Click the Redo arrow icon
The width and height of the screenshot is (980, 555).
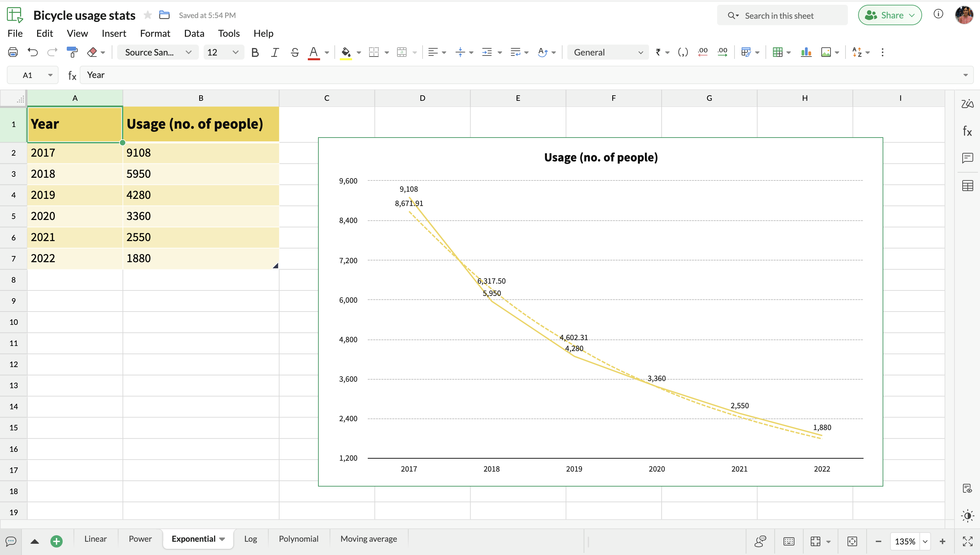tap(52, 52)
